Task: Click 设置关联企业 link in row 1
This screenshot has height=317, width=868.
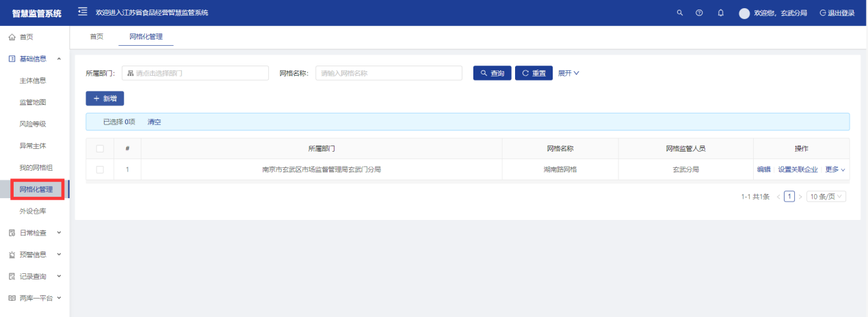Action: (x=798, y=169)
